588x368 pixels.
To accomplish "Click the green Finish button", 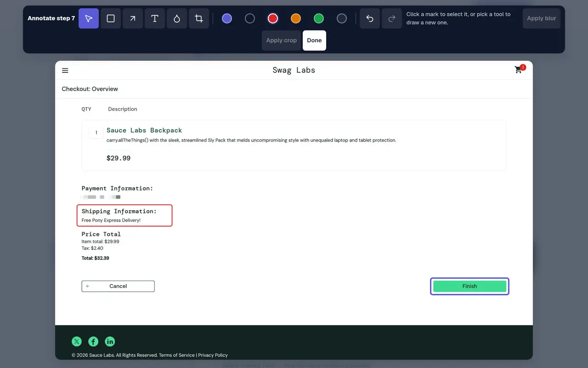I will click(x=469, y=286).
